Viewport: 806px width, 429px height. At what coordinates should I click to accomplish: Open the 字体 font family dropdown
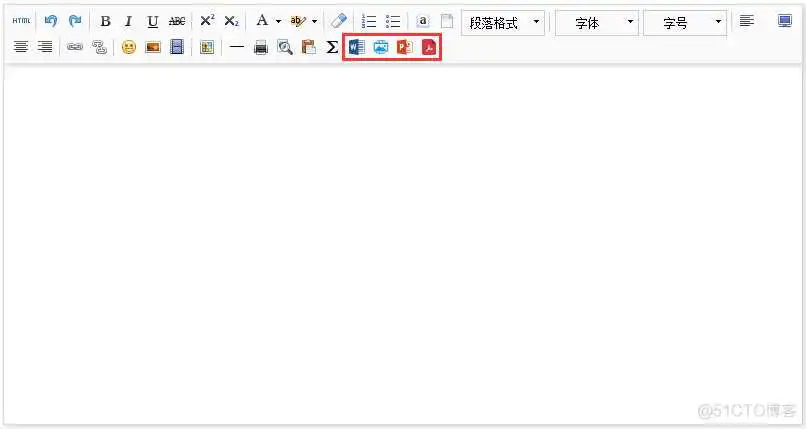[x=597, y=23]
